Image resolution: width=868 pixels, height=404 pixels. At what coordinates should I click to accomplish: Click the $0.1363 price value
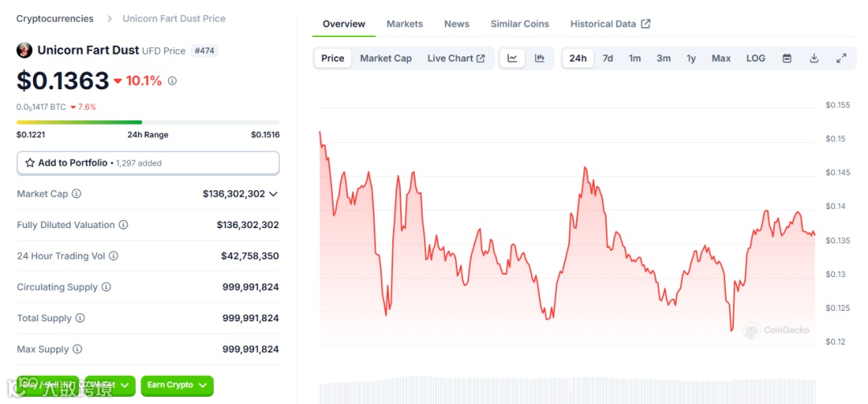click(x=63, y=81)
